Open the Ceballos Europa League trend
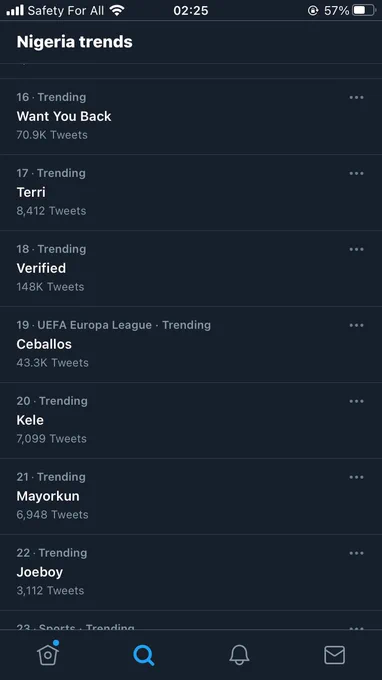382x680 pixels. click(191, 344)
